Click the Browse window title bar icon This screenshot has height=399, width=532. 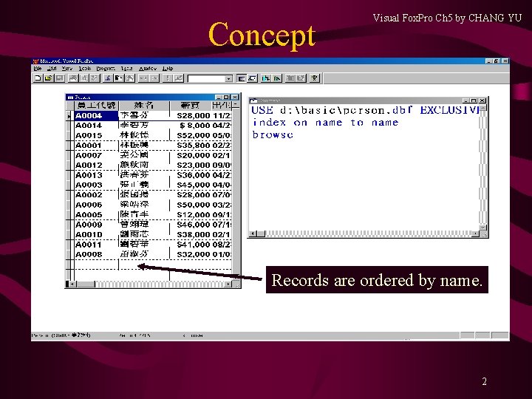70,97
